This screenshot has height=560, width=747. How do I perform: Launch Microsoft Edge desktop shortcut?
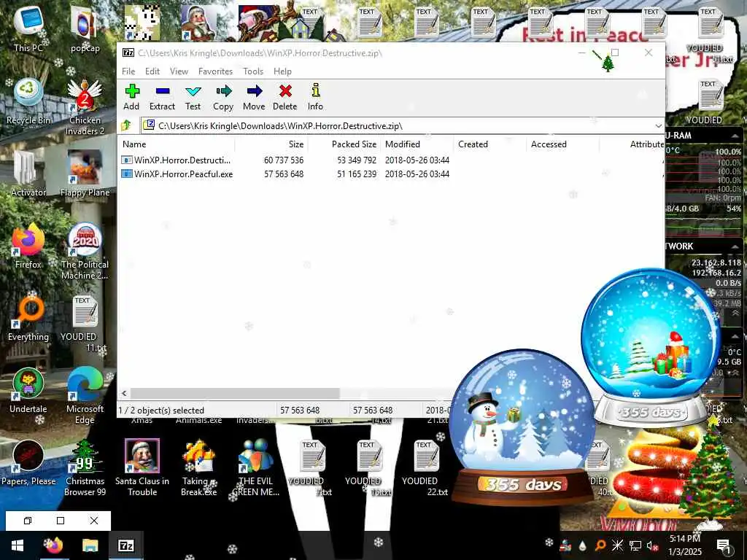point(85,396)
